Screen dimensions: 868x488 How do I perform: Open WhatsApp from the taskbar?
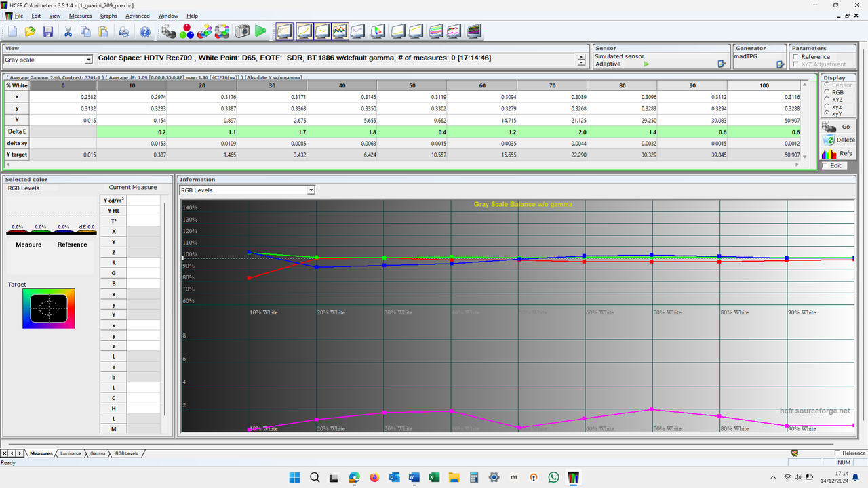[553, 477]
